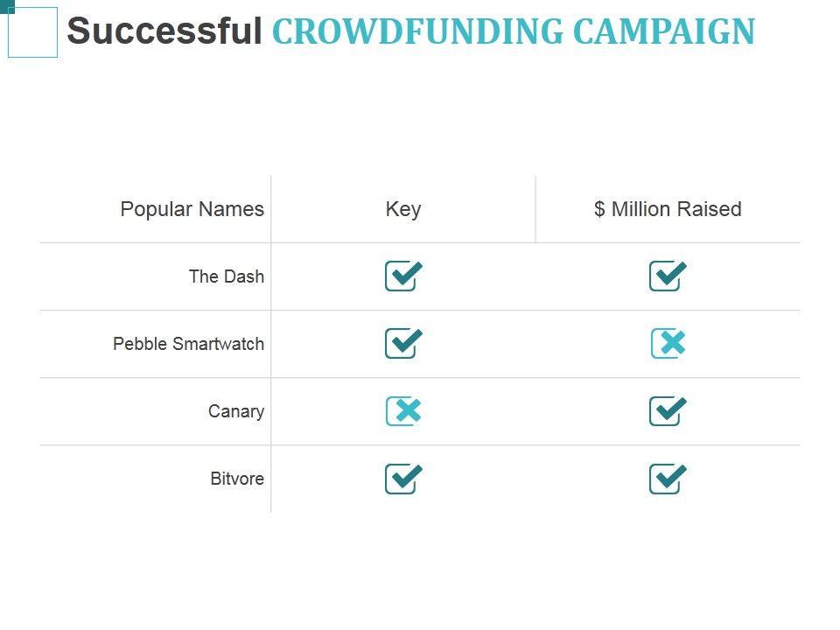Click the Canary row label
This screenshot has height=630, width=840.
tap(236, 411)
